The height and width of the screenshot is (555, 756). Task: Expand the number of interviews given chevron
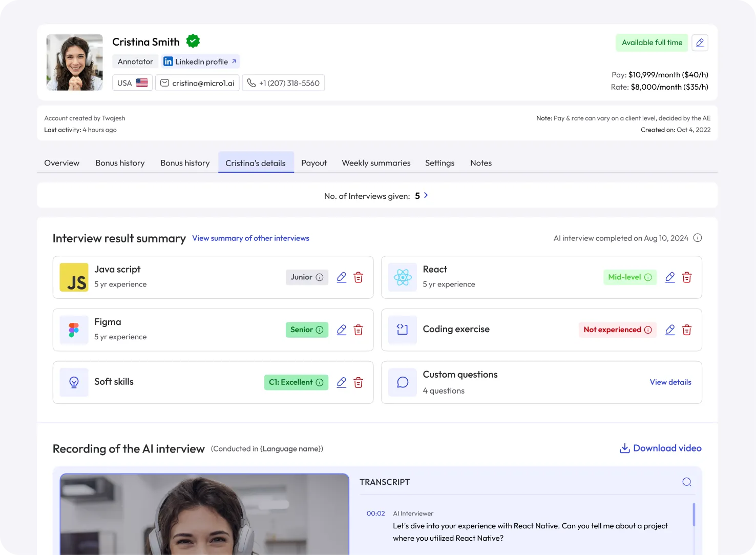(426, 195)
